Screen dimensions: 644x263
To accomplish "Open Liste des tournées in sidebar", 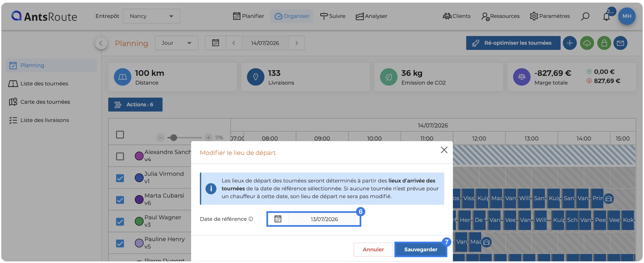I will [x=44, y=83].
